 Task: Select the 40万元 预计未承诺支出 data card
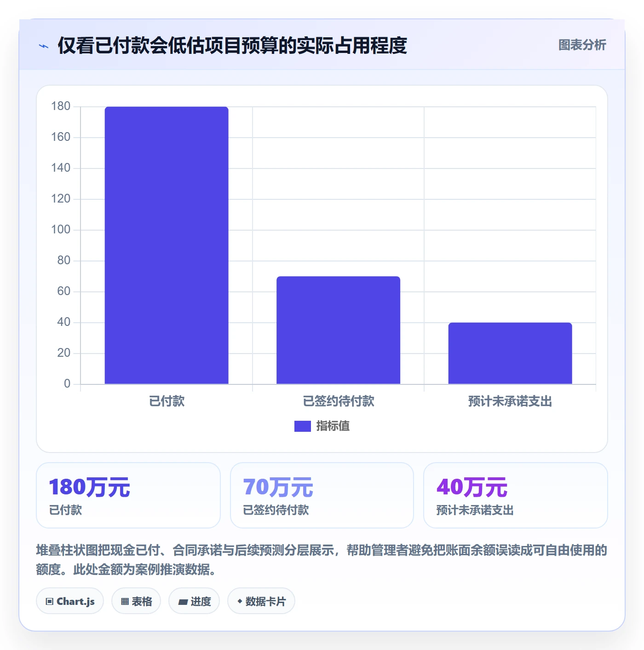[516, 495]
